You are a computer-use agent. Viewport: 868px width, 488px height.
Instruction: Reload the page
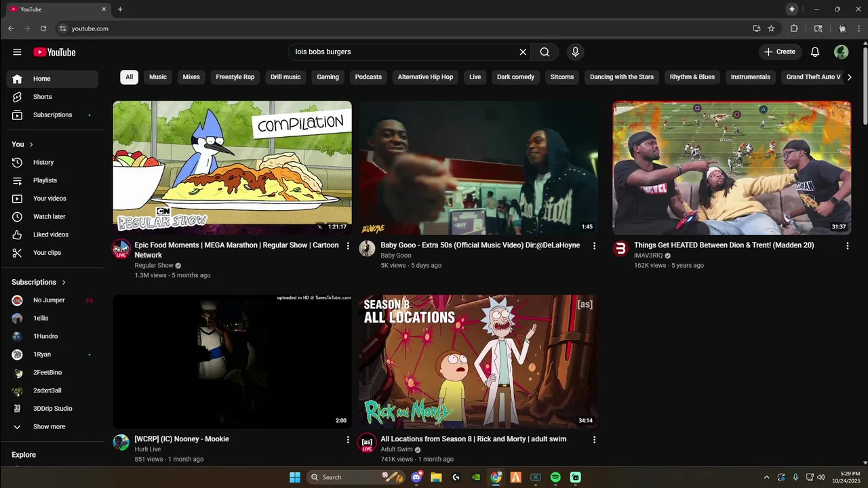tap(43, 28)
